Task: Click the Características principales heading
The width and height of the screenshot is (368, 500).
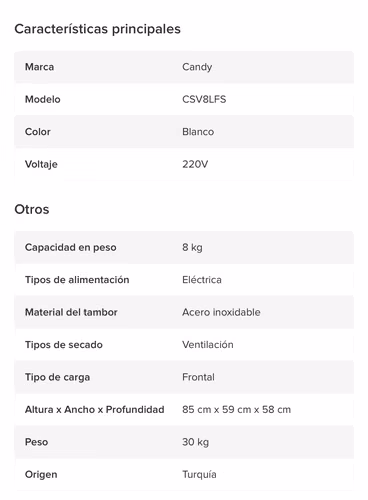Action: tap(97, 29)
